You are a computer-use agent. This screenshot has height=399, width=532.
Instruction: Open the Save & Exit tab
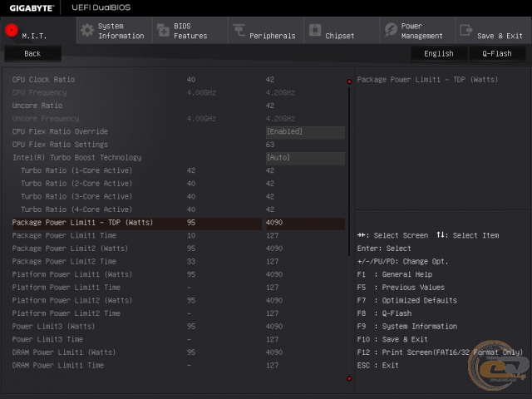click(494, 31)
